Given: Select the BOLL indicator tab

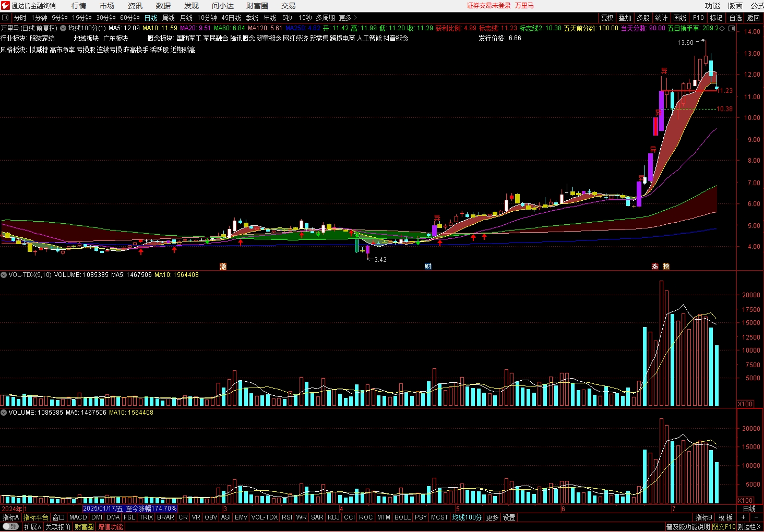Looking at the screenshot, I should [402, 517].
